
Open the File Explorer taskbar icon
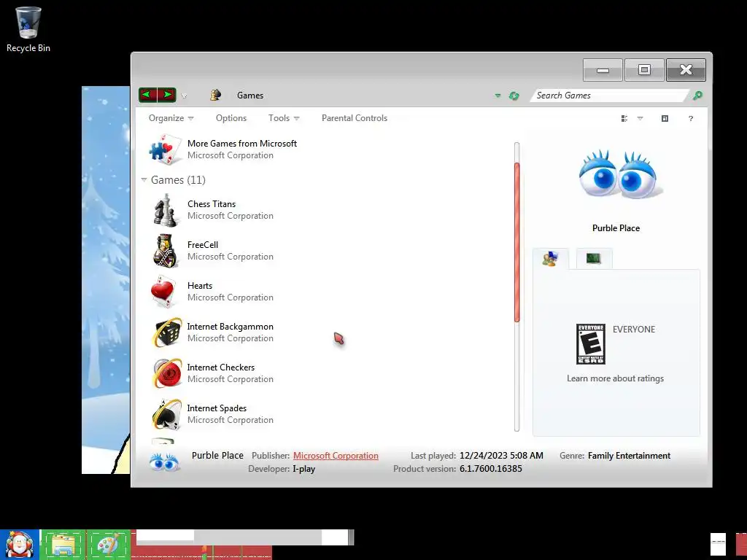click(63, 545)
